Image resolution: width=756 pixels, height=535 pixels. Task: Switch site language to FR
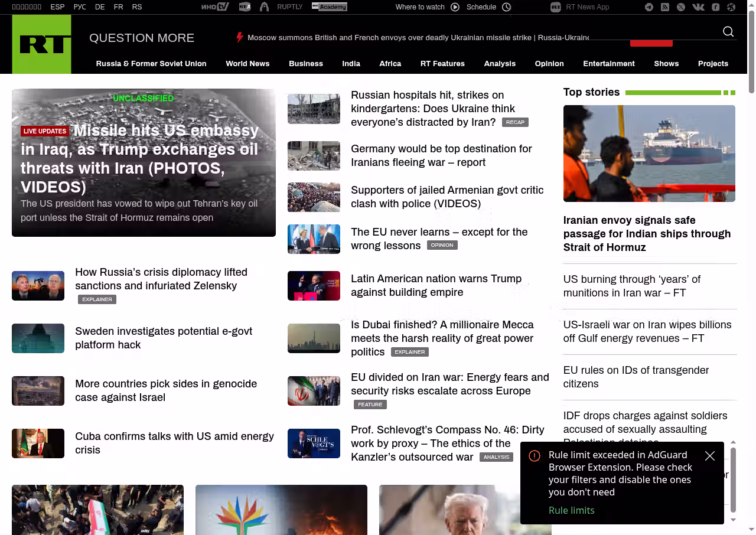click(x=119, y=7)
